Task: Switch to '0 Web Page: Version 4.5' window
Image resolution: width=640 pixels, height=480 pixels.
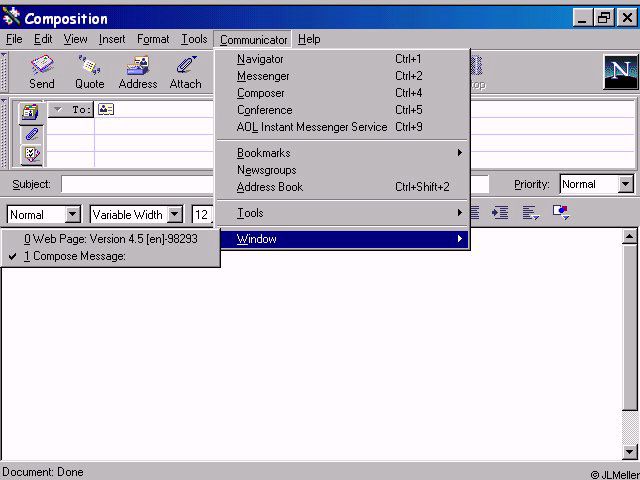Action: 110,239
